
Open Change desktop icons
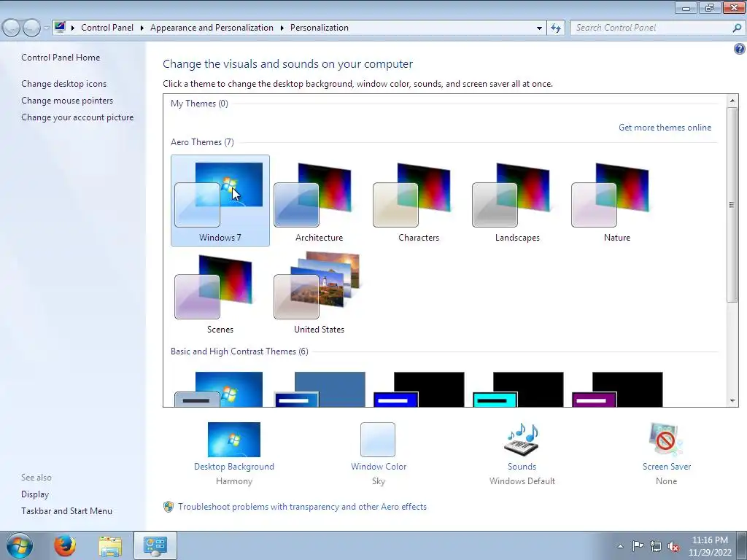pos(64,84)
